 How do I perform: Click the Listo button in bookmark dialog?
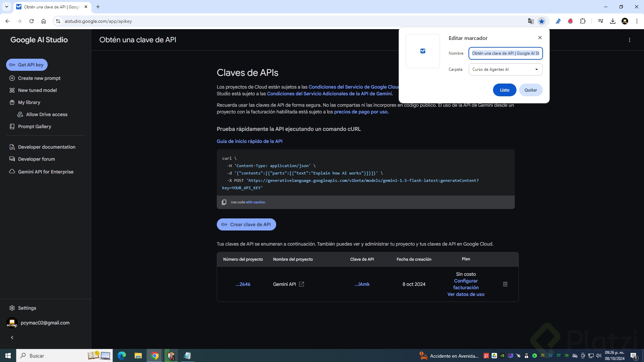[x=504, y=90]
